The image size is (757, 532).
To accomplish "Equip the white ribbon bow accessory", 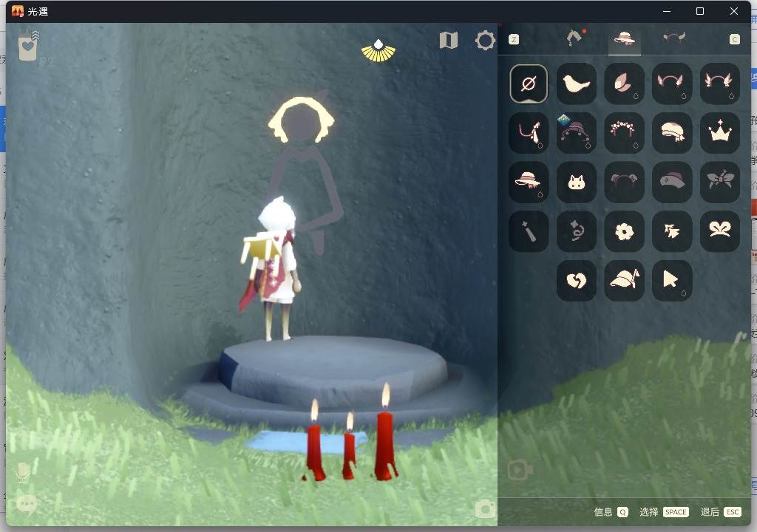I will pos(720,231).
